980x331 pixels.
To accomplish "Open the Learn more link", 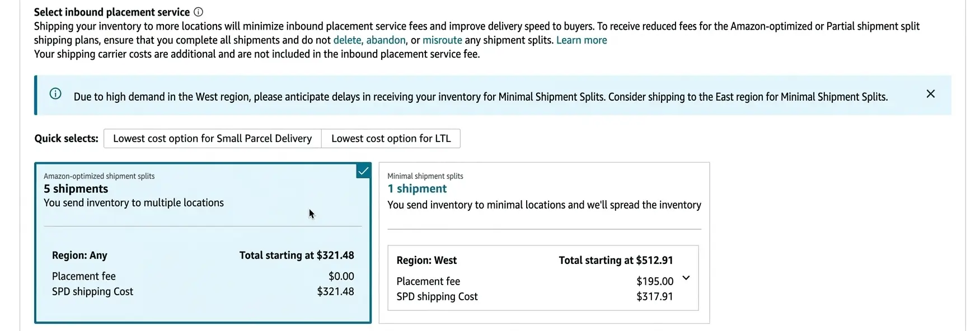I will 582,40.
